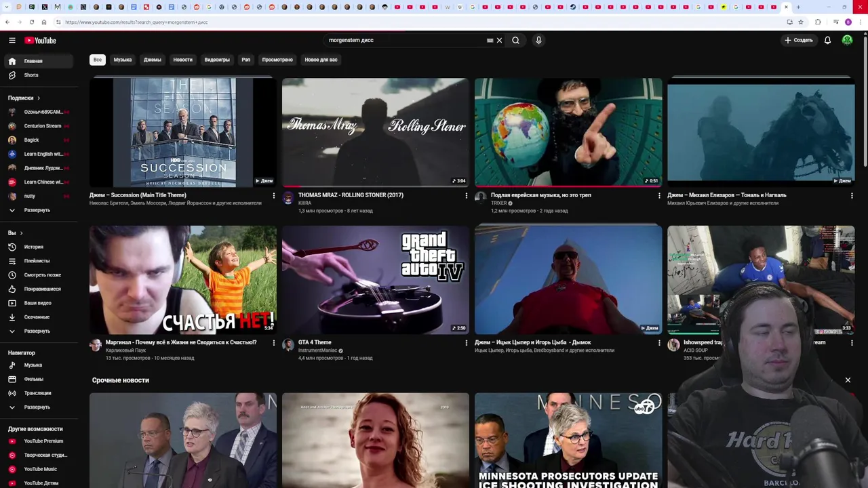Open more options for GTA 4 Theme

coord(466,343)
